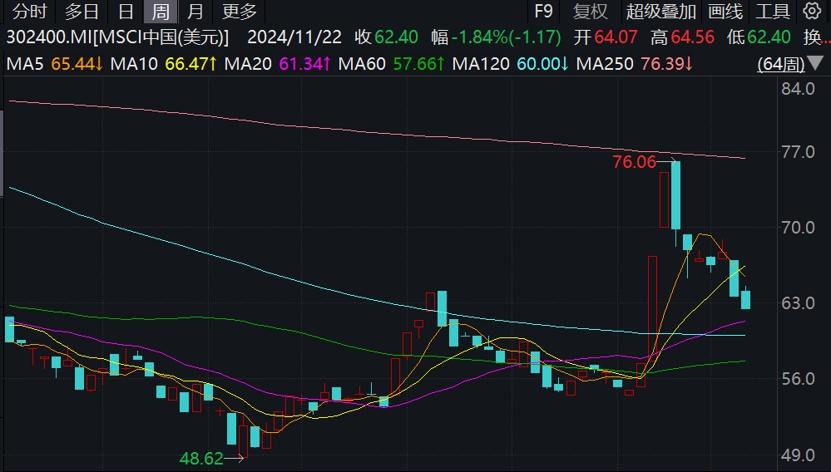Click the opening price 64.07
Viewport: 831px width, 472px height.
pos(616,37)
